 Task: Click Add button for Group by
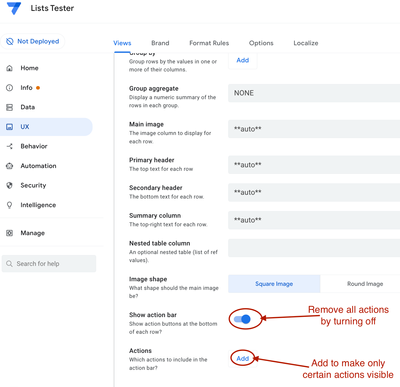(x=243, y=60)
